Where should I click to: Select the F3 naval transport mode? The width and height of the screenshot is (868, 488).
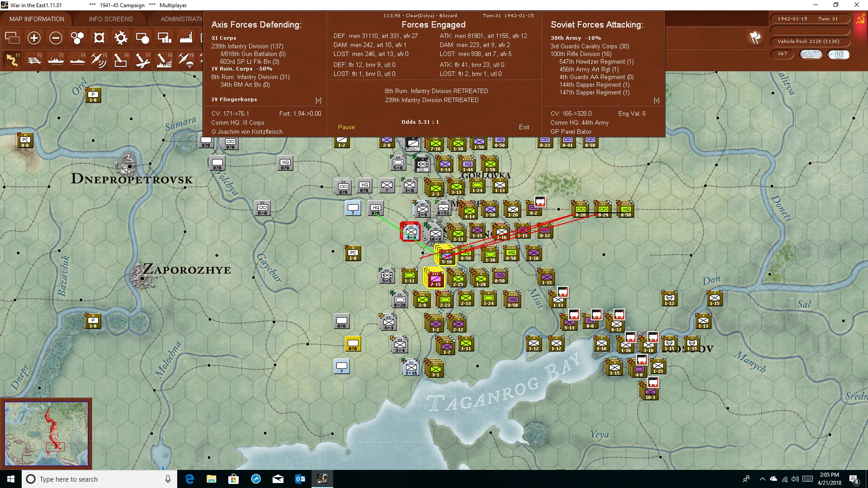[x=56, y=60]
